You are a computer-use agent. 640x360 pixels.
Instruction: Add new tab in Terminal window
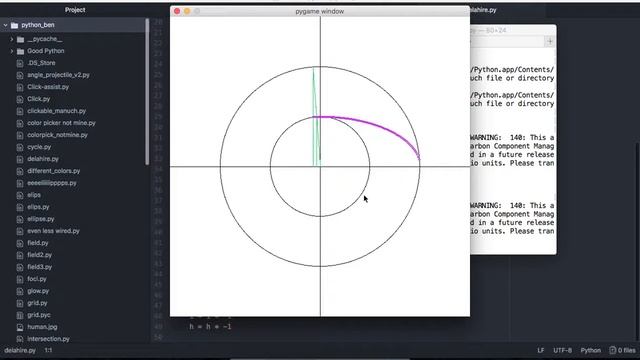click(549, 41)
